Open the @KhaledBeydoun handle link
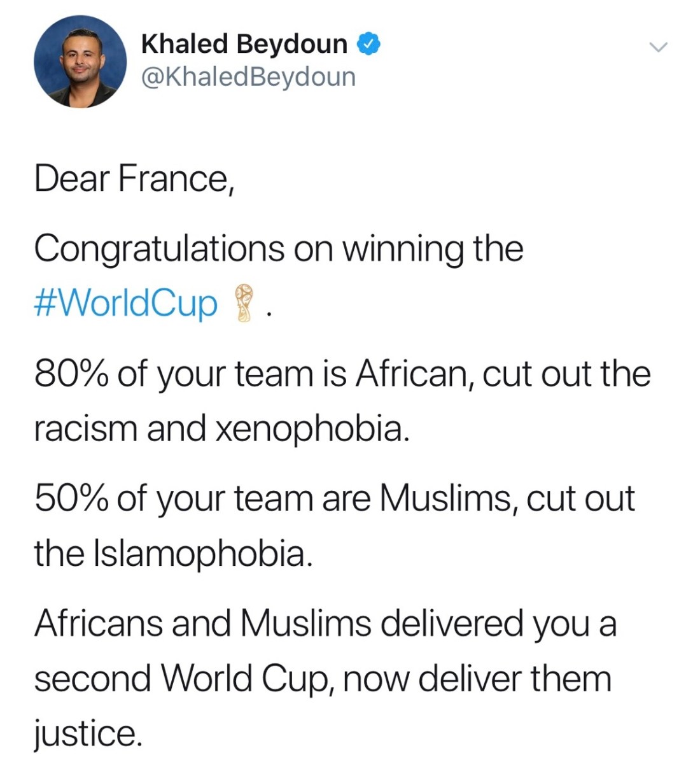 point(248,76)
